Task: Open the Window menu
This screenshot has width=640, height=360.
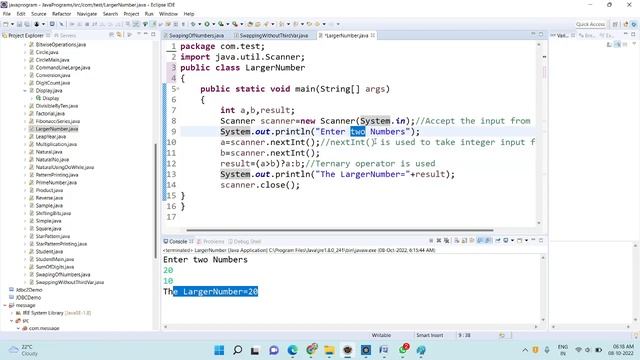Action: (x=168, y=14)
